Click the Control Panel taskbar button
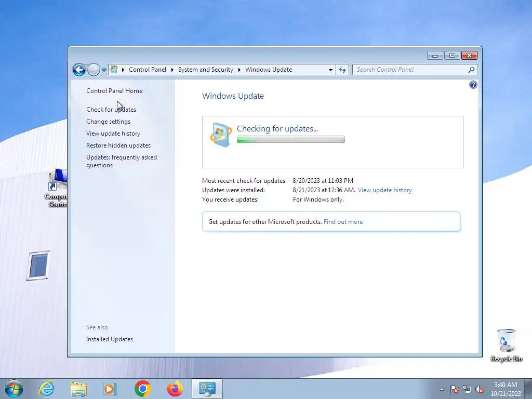Viewport: 532px width, 399px height. click(207, 389)
